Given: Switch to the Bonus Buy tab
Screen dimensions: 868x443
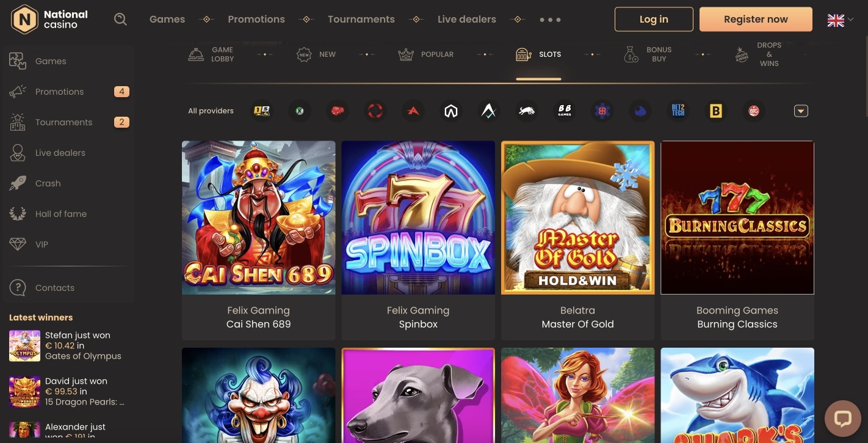Looking at the screenshot, I should click(x=648, y=54).
